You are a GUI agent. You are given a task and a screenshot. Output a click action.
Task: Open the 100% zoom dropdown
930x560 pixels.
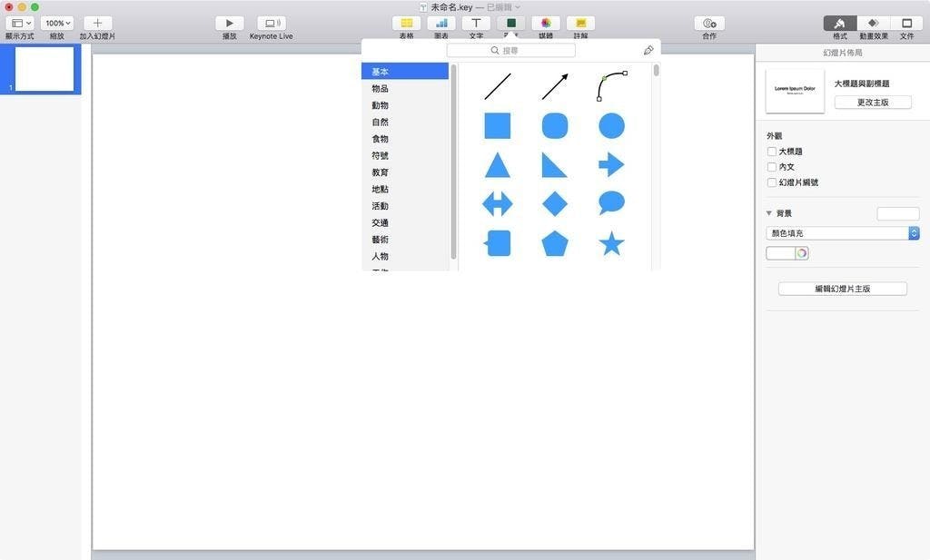(57, 23)
